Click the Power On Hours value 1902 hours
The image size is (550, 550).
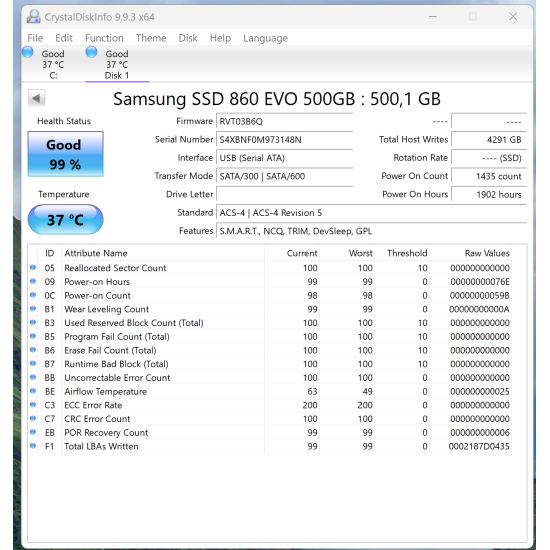pyautogui.click(x=489, y=194)
